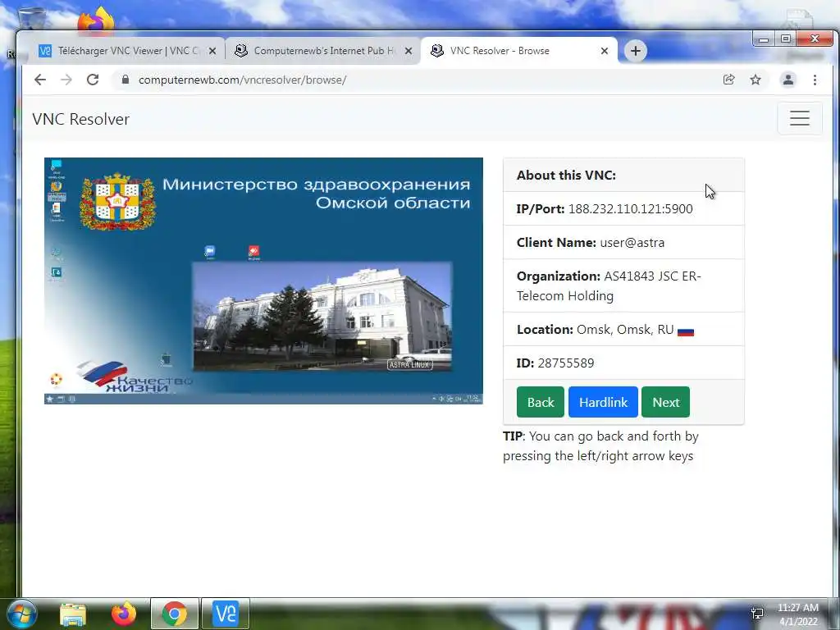Click the padlock site security icon
The height and width of the screenshot is (630, 840).
click(126, 80)
